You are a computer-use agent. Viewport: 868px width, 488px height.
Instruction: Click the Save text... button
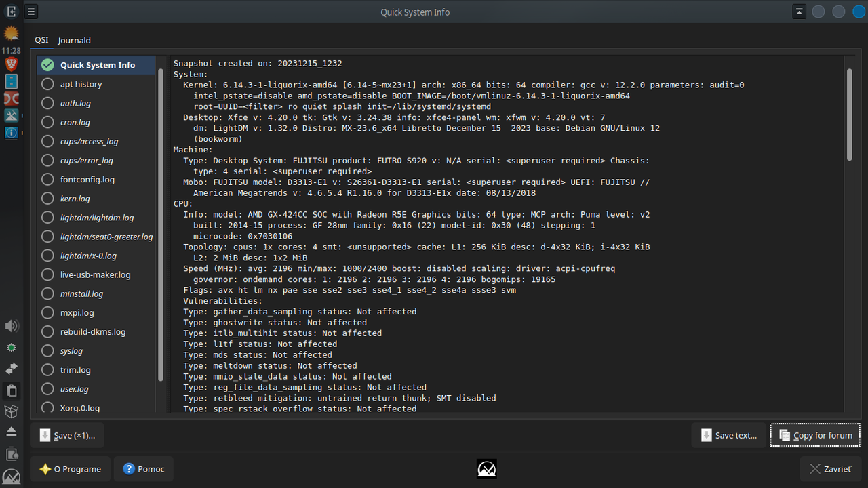[x=729, y=435]
